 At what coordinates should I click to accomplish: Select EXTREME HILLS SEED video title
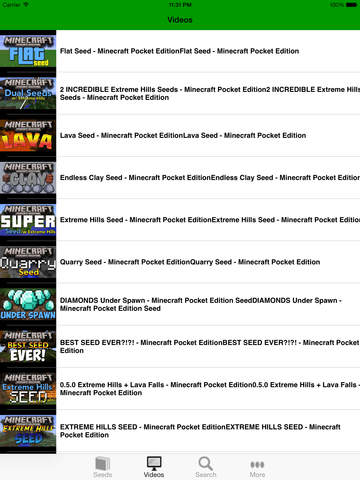200,431
